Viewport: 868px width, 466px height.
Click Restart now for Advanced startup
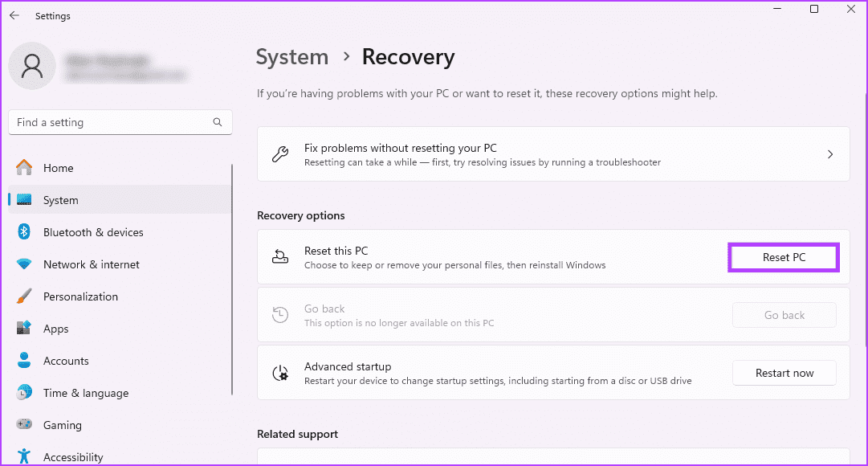coord(784,373)
